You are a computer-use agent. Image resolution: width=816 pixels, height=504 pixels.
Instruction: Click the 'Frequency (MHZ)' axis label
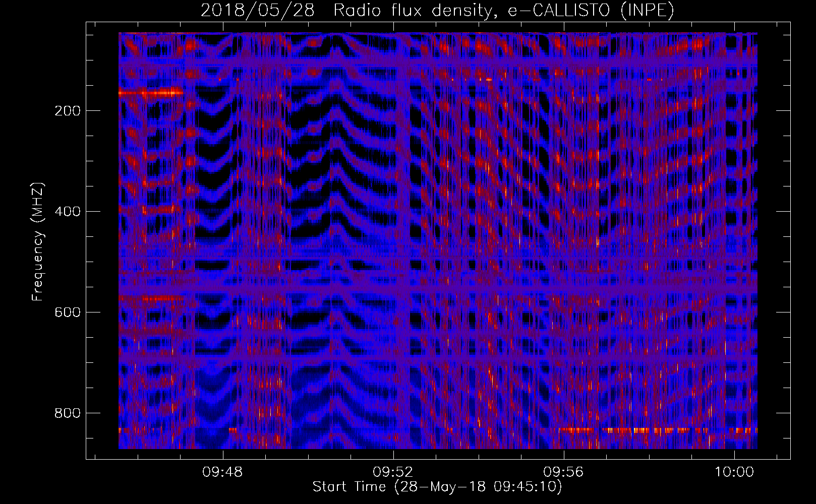(38, 241)
